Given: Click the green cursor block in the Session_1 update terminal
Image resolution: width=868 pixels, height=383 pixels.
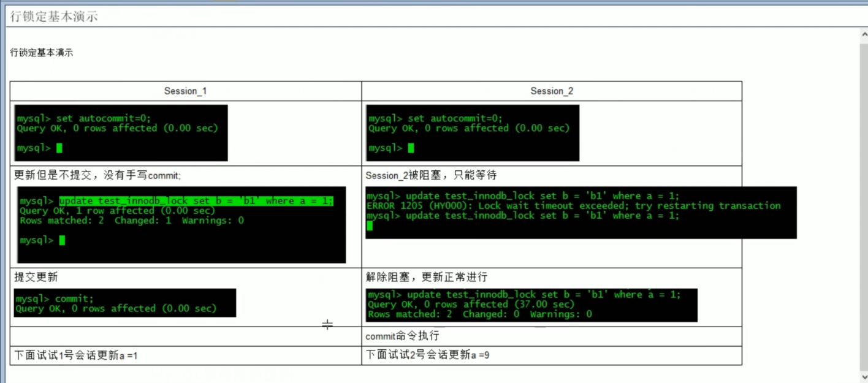Looking at the screenshot, I should pos(62,240).
